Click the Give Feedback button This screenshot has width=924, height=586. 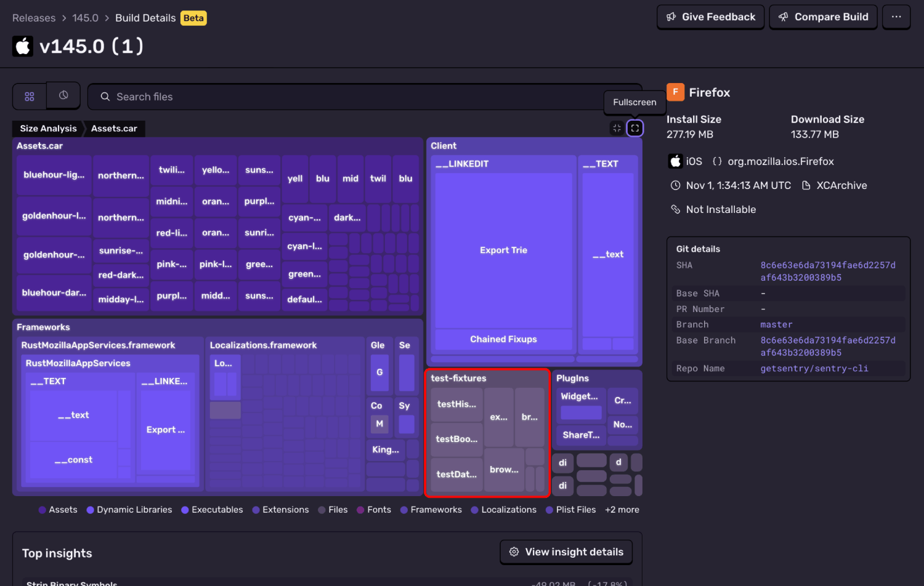[x=710, y=17]
